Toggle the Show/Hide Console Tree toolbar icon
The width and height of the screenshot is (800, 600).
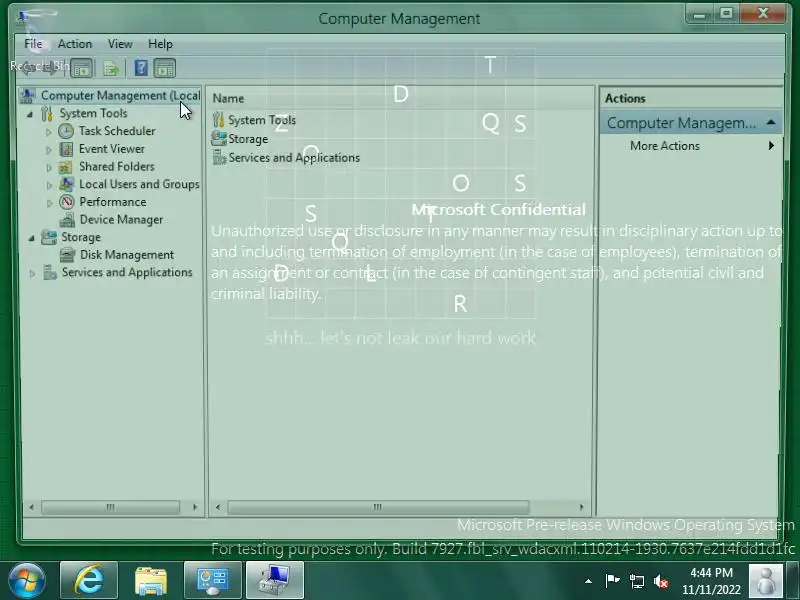coord(82,68)
